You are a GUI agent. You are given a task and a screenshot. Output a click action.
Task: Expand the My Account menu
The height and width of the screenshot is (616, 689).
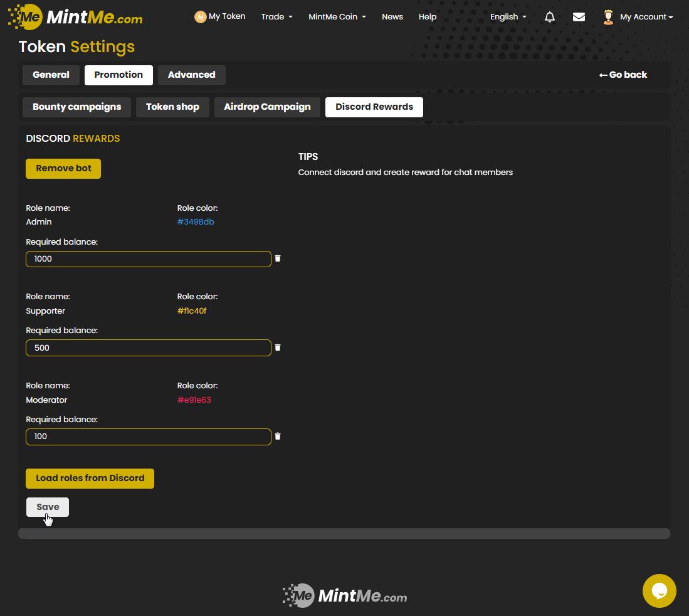646,17
